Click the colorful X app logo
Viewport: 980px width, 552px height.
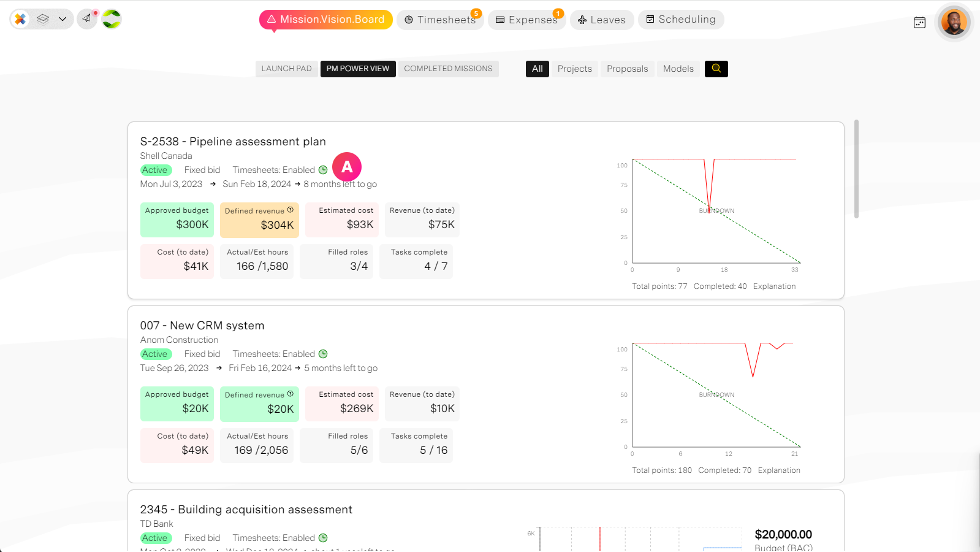click(x=20, y=19)
